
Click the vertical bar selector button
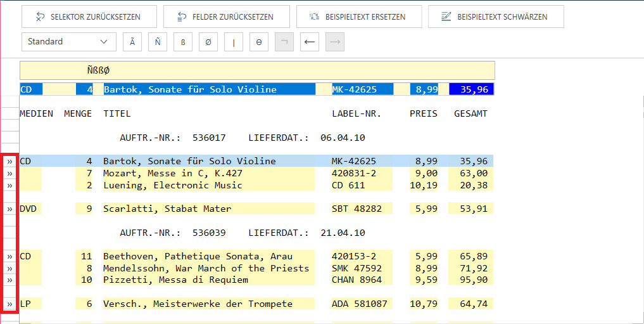pyautogui.click(x=234, y=42)
